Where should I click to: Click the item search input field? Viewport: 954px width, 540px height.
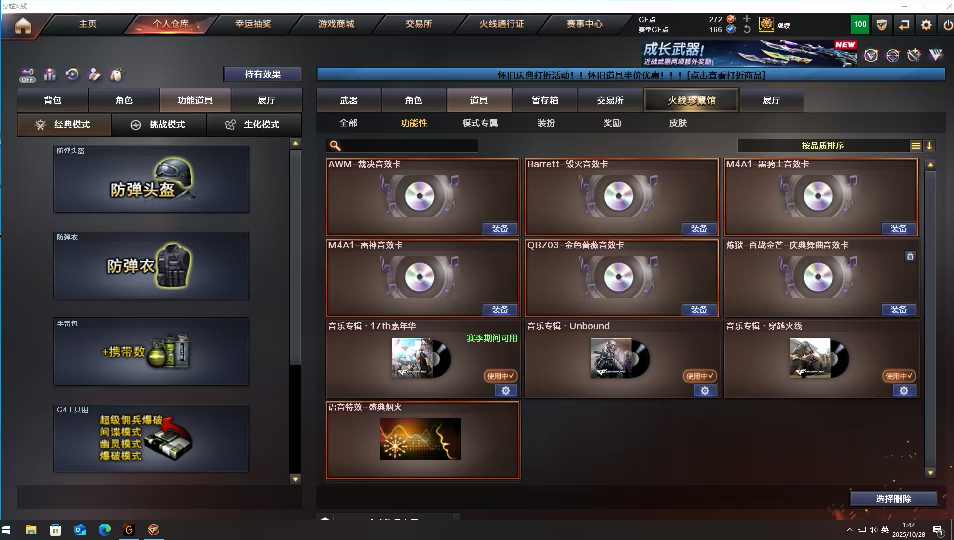pos(402,145)
